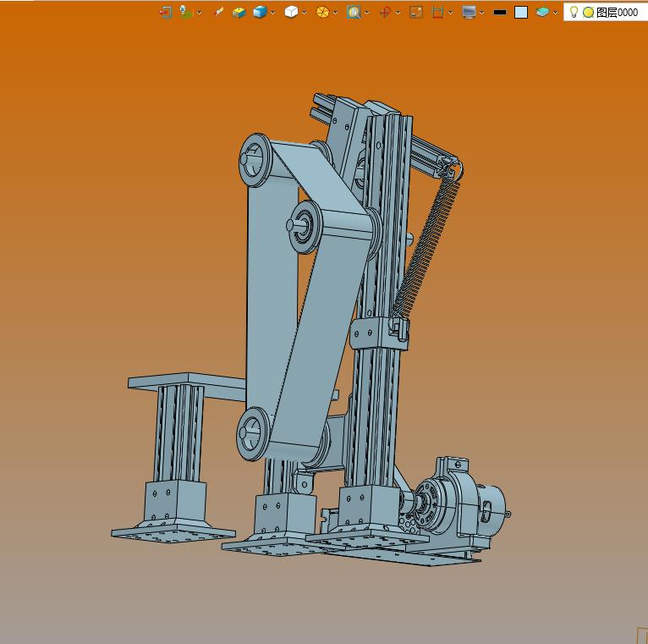Click the white cube view icon

291,12
